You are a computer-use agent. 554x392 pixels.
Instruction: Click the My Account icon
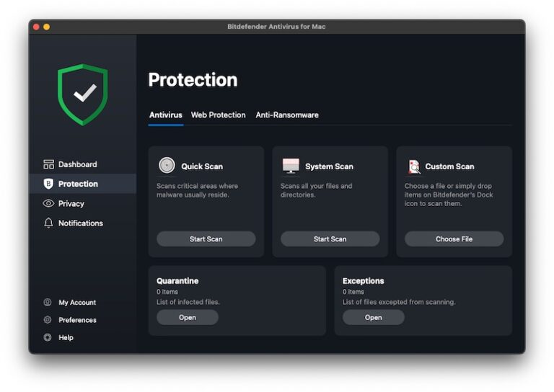48,303
